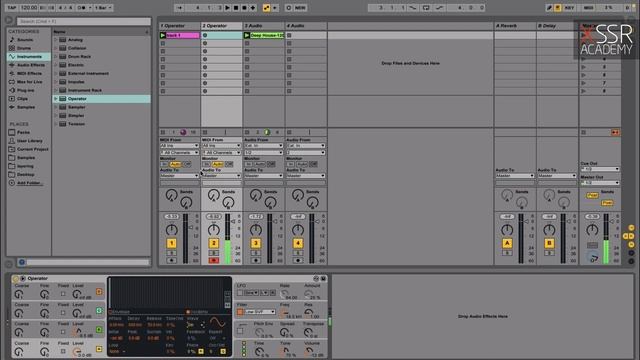Click the NEW session recording button

click(x=300, y=8)
